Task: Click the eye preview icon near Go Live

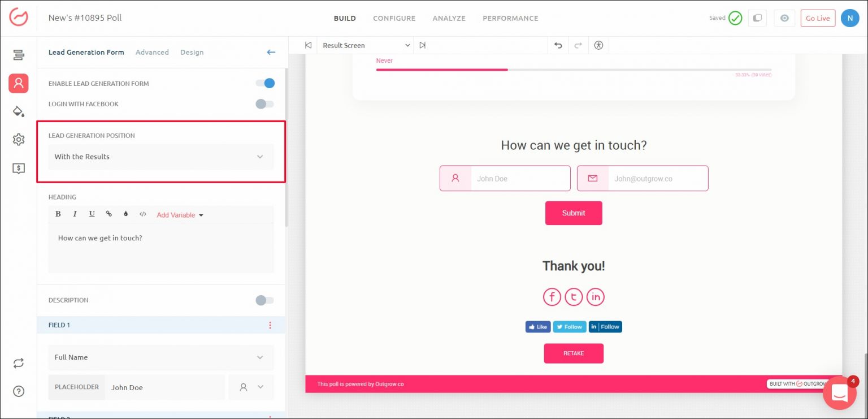Action: [x=784, y=18]
